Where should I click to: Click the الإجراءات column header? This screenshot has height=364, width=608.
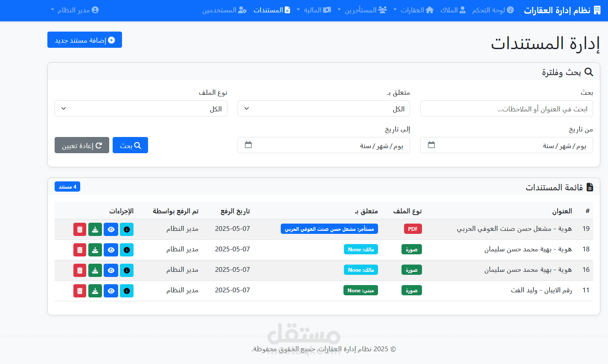click(121, 211)
